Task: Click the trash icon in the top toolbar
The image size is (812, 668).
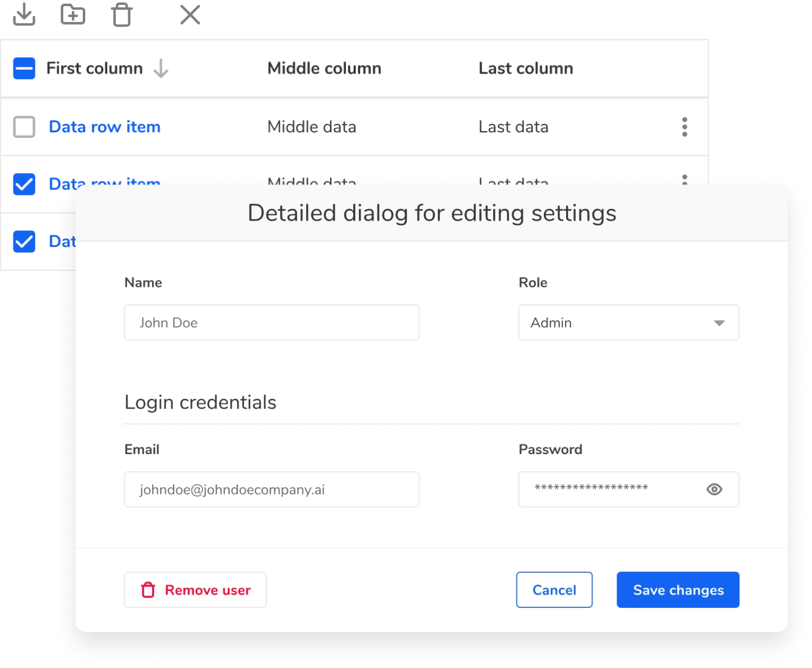Action: pyautogui.click(x=121, y=15)
